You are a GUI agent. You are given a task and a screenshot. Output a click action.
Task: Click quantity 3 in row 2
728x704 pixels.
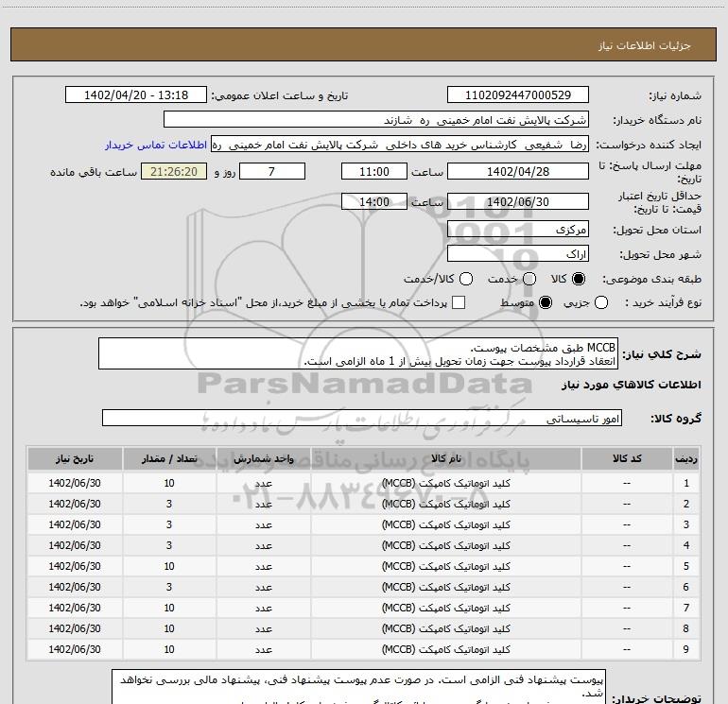[x=169, y=504]
